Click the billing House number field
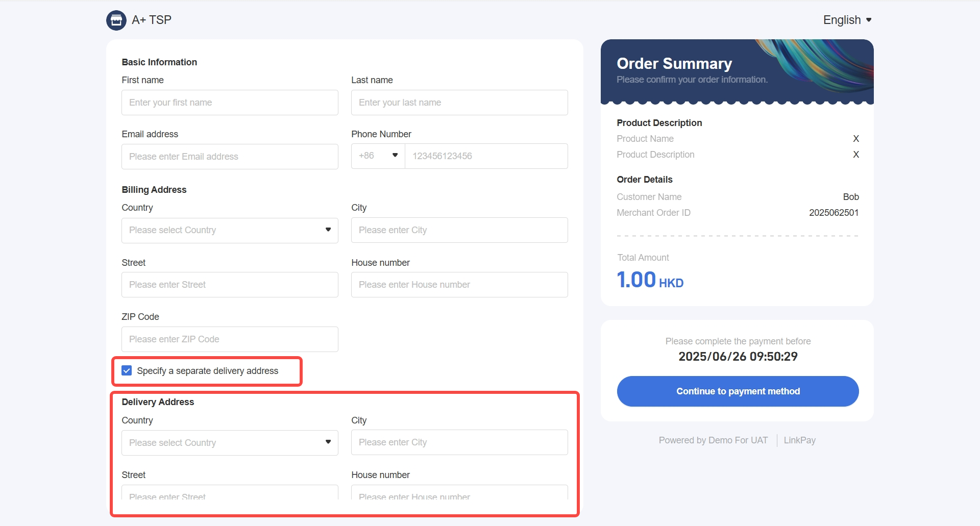The image size is (980, 526). pos(459,285)
